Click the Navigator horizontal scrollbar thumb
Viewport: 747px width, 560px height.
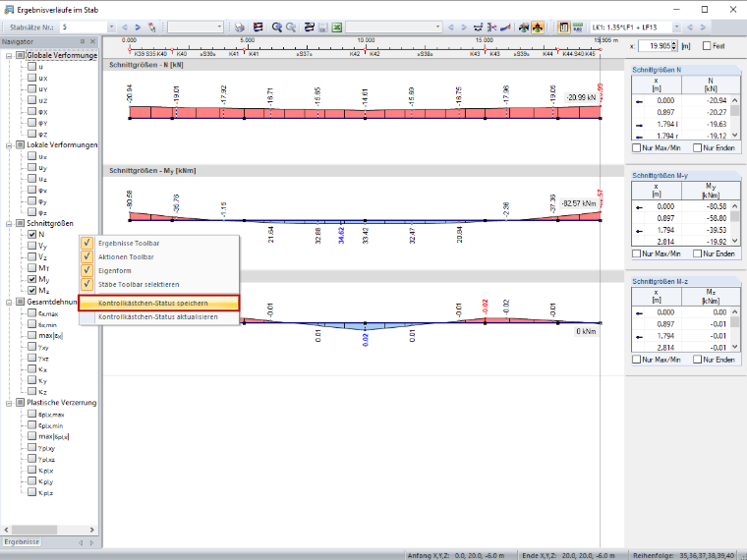click(34, 530)
